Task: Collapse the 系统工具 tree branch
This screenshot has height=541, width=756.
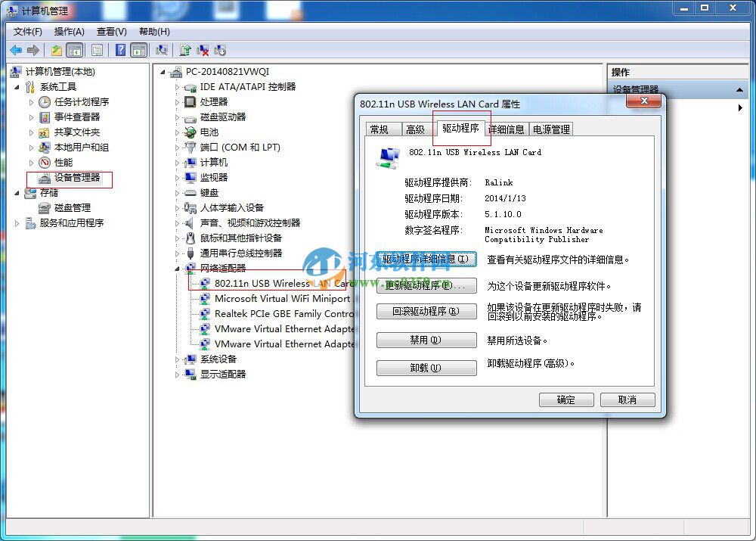Action: (x=17, y=86)
